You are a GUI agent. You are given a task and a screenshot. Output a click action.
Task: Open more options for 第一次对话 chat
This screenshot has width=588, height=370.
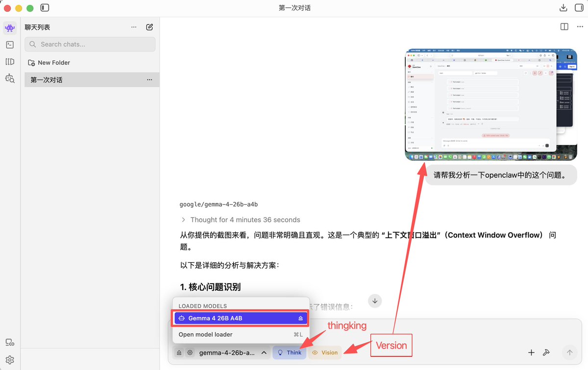coord(149,80)
